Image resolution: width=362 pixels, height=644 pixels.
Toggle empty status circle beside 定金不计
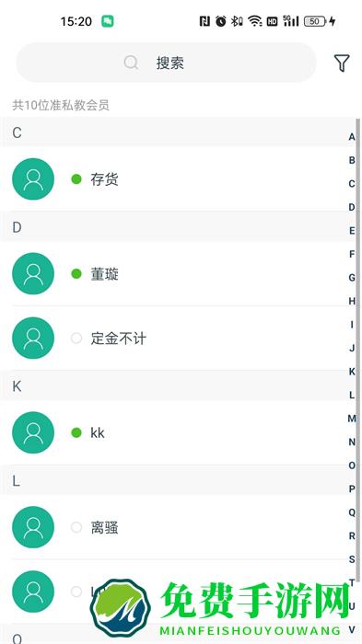point(76,338)
